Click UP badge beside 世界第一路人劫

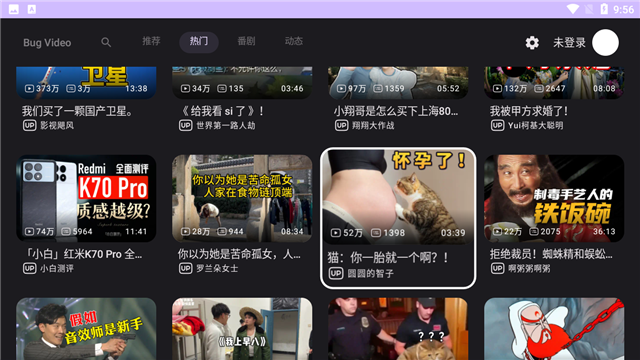point(185,125)
